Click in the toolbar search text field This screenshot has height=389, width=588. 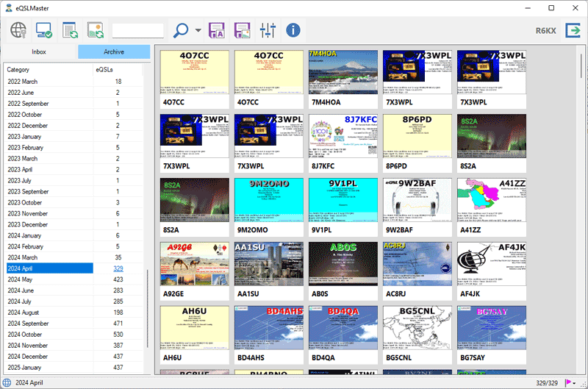(137, 31)
